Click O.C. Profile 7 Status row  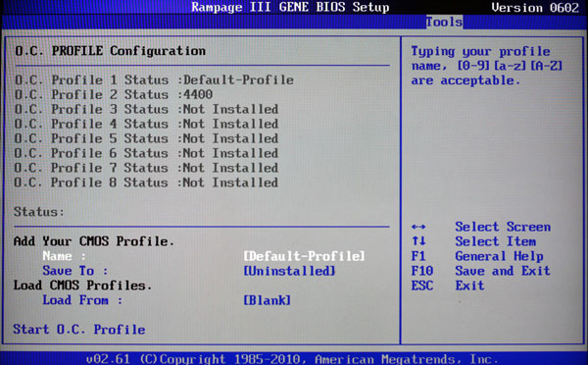tap(146, 168)
